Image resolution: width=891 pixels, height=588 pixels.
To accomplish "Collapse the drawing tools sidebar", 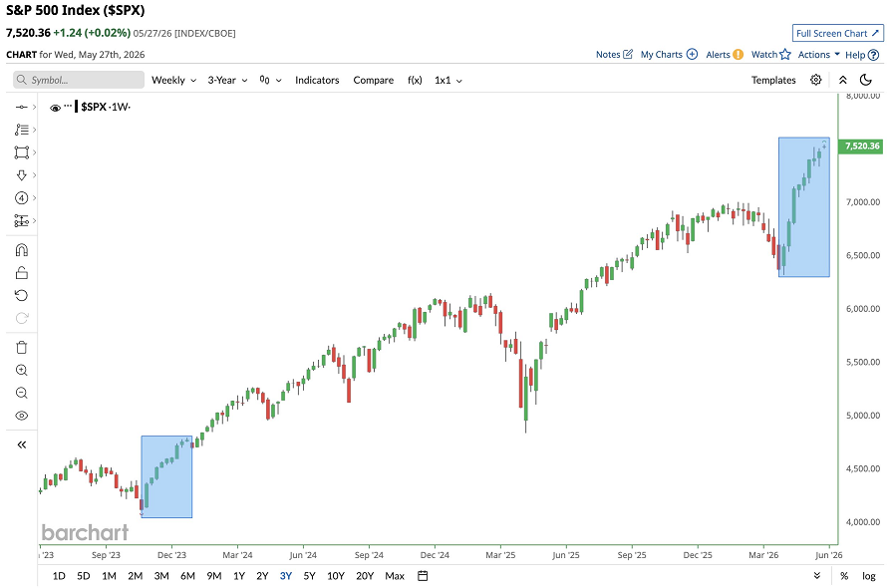I will 22,444.
